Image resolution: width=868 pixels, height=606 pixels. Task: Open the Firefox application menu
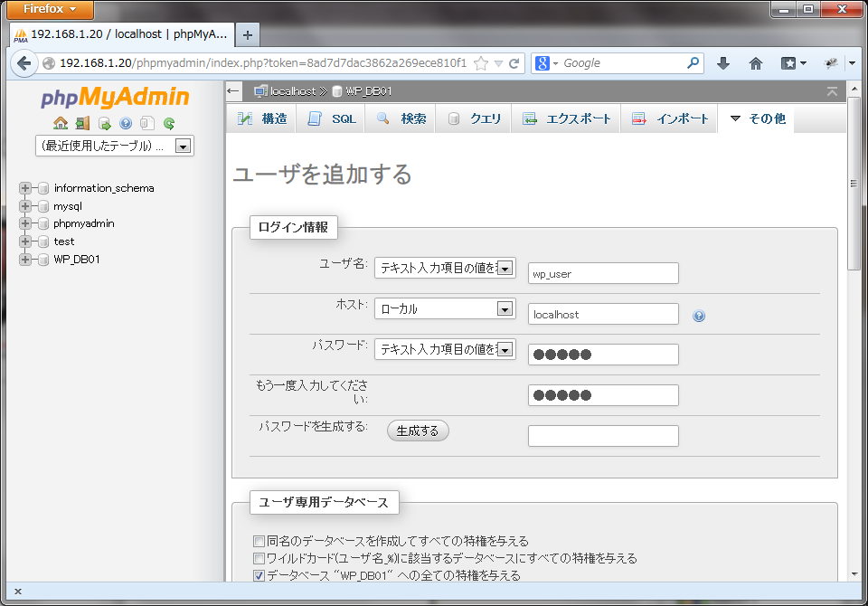49,9
